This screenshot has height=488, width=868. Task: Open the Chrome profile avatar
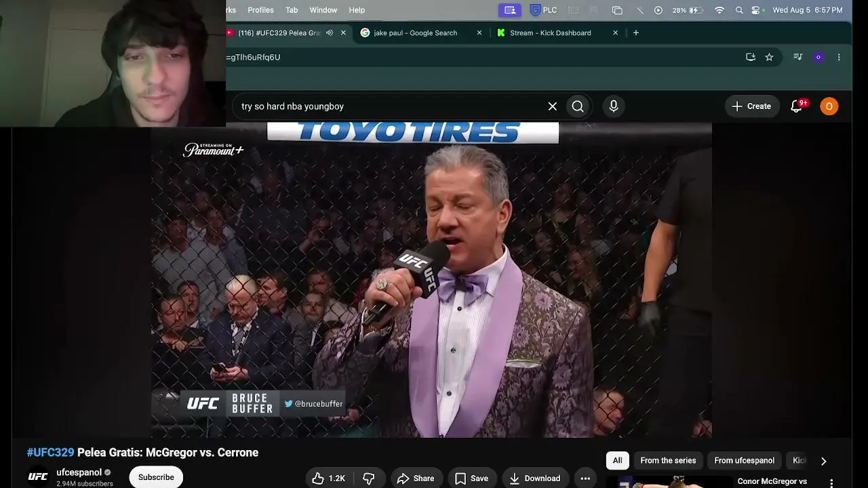click(818, 58)
